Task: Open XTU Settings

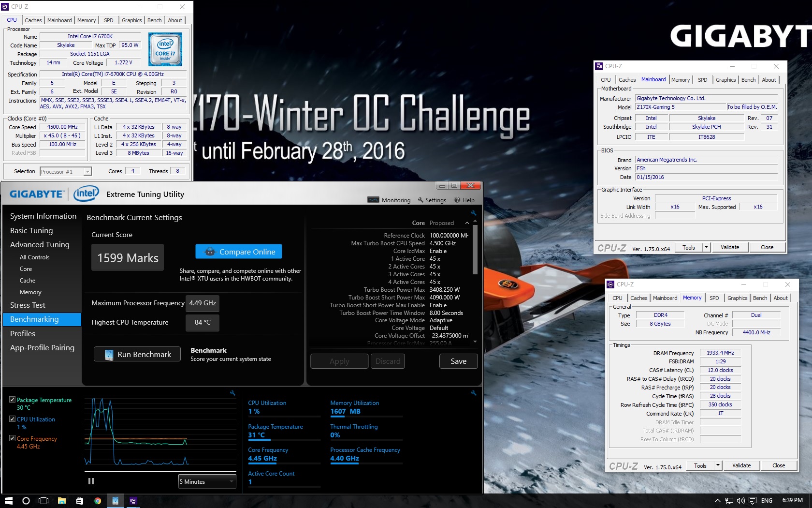Action: pyautogui.click(x=432, y=200)
